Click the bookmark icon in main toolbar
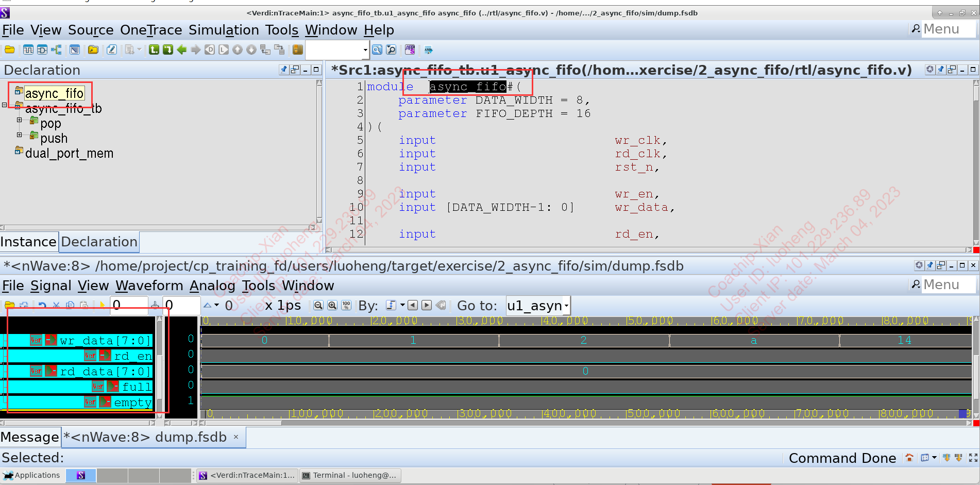 click(x=297, y=49)
